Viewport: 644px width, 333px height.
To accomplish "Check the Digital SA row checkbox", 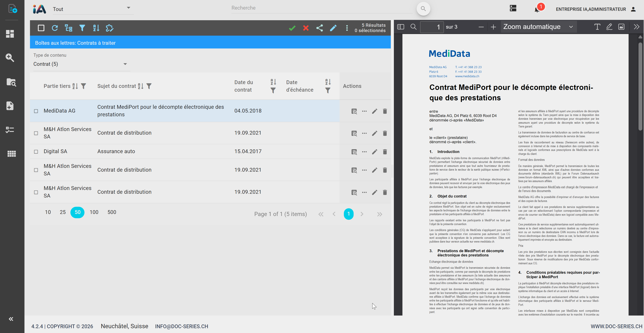I will (36, 152).
